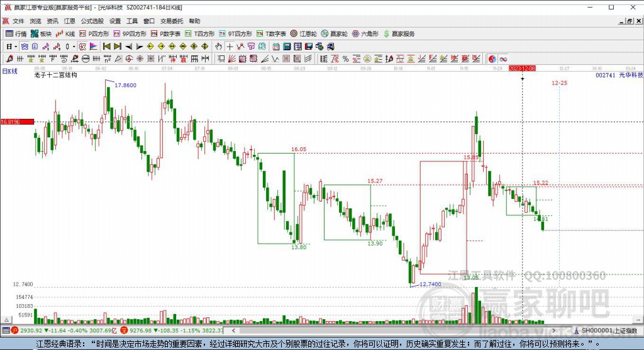Select the zigzag wave line tool
Image resolution: width=644 pixels, height=350 pixels.
coord(275,59)
